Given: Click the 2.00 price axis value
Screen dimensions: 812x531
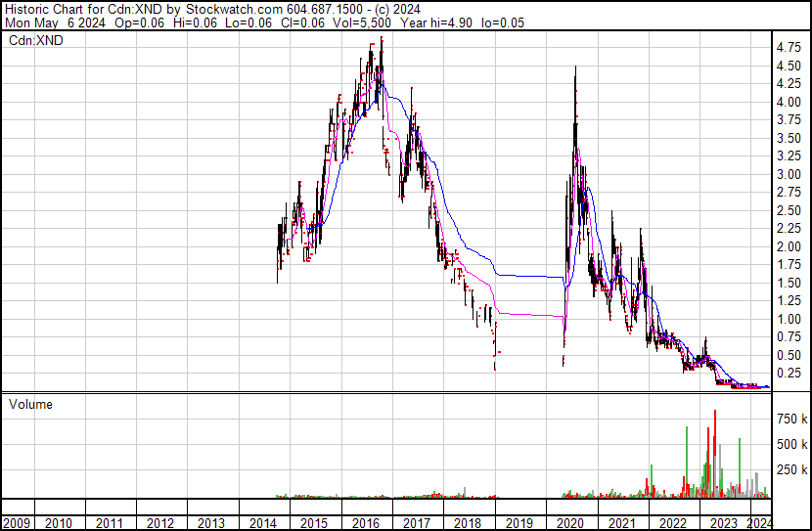Looking at the screenshot, I should click(789, 246).
